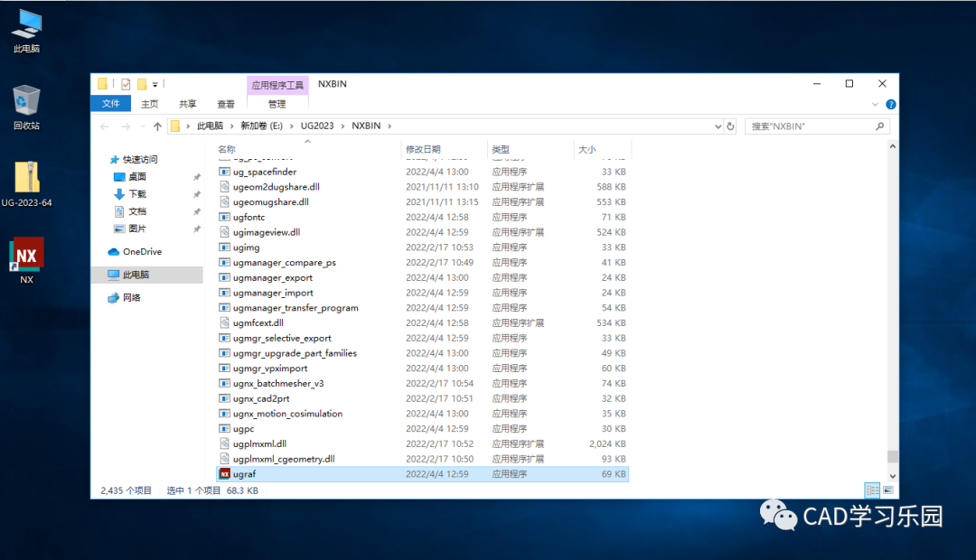Click 此电脑 in the address breadcrumb

(x=210, y=126)
